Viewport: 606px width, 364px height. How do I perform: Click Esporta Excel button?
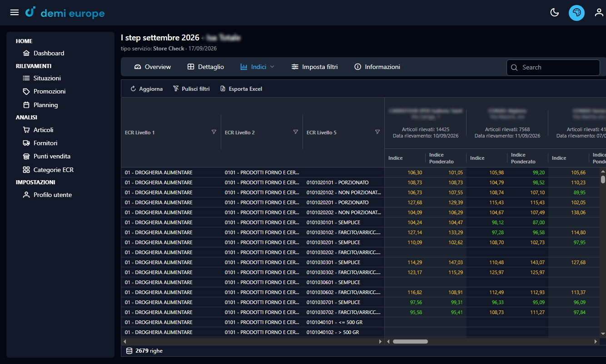click(241, 89)
